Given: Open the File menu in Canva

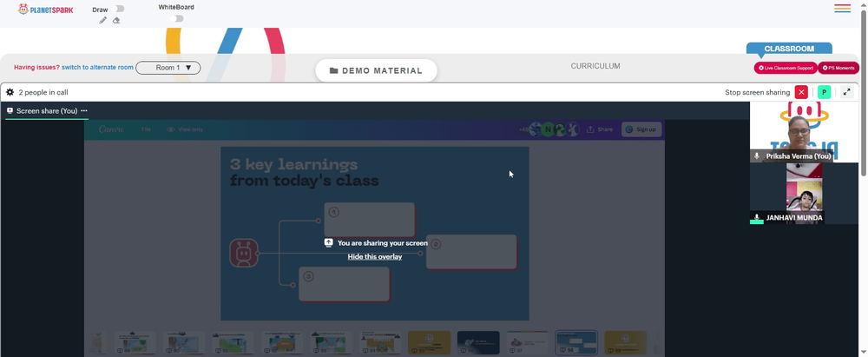Looking at the screenshot, I should (x=146, y=129).
